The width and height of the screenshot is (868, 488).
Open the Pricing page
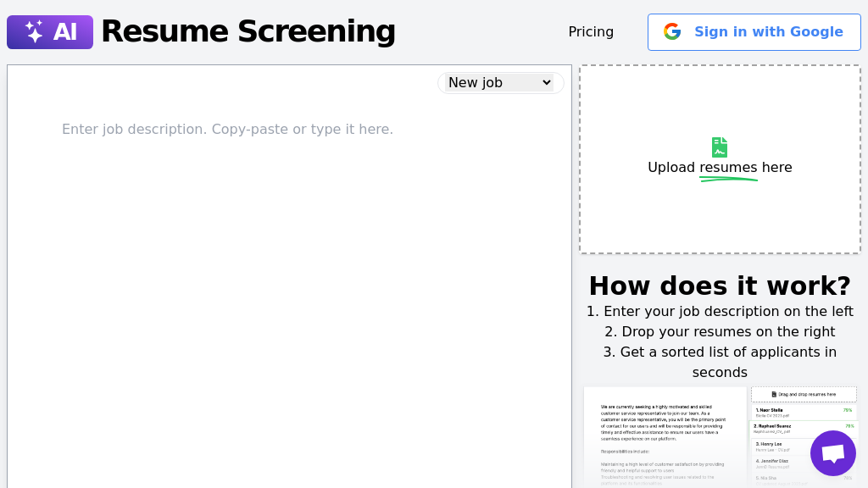(x=591, y=31)
